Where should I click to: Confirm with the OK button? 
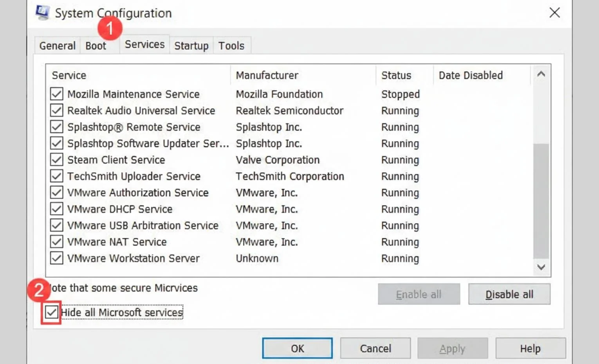click(298, 348)
